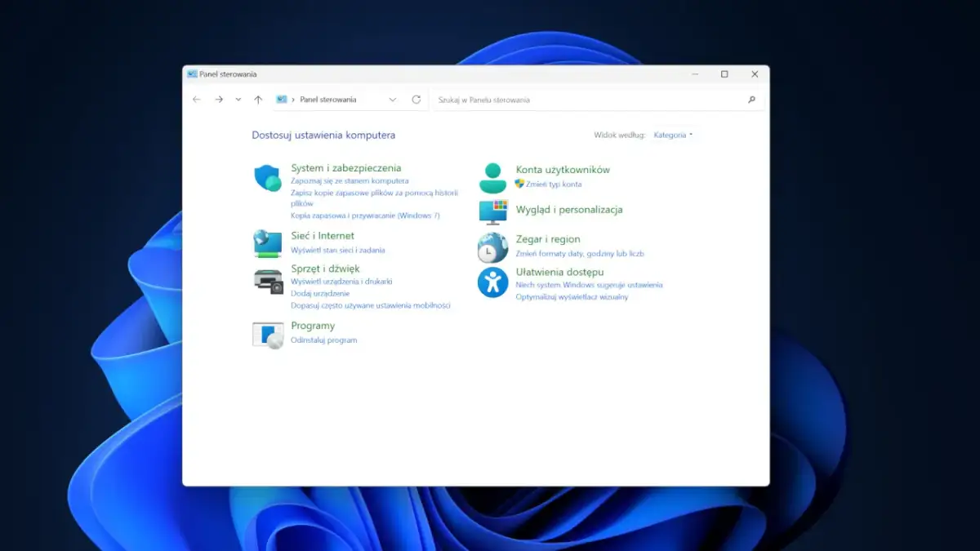Open recent locations chevron next to forward
The image size is (980, 551).
click(x=238, y=100)
